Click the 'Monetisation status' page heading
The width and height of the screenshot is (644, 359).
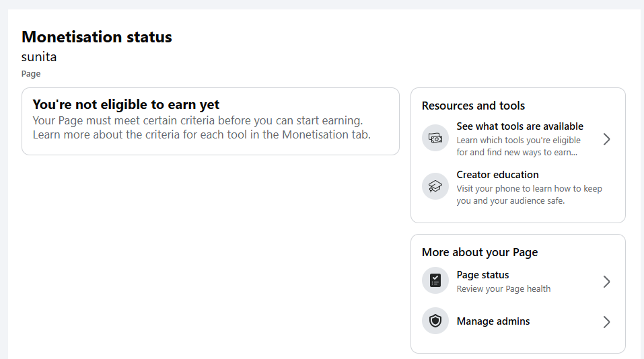[96, 37]
